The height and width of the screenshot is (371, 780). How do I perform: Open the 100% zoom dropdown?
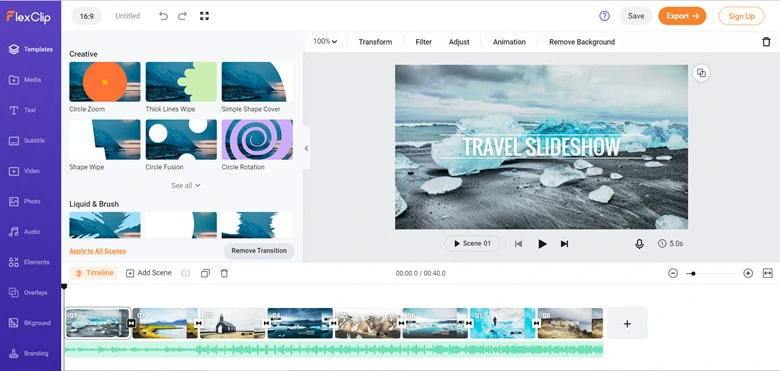pos(325,42)
